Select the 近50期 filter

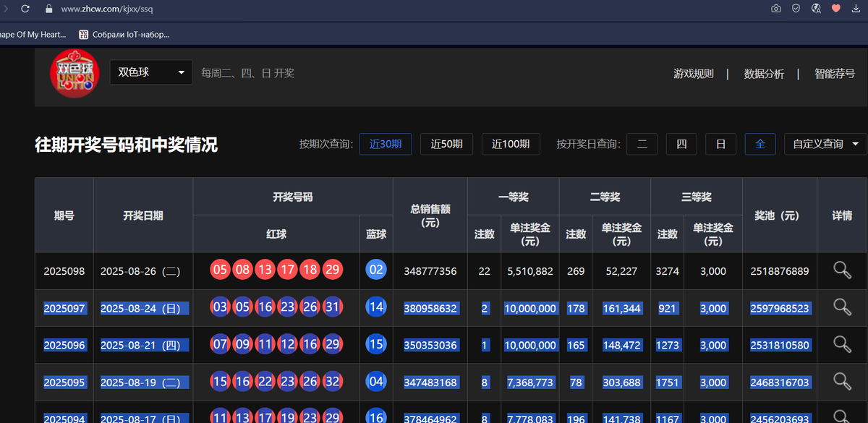tap(446, 144)
